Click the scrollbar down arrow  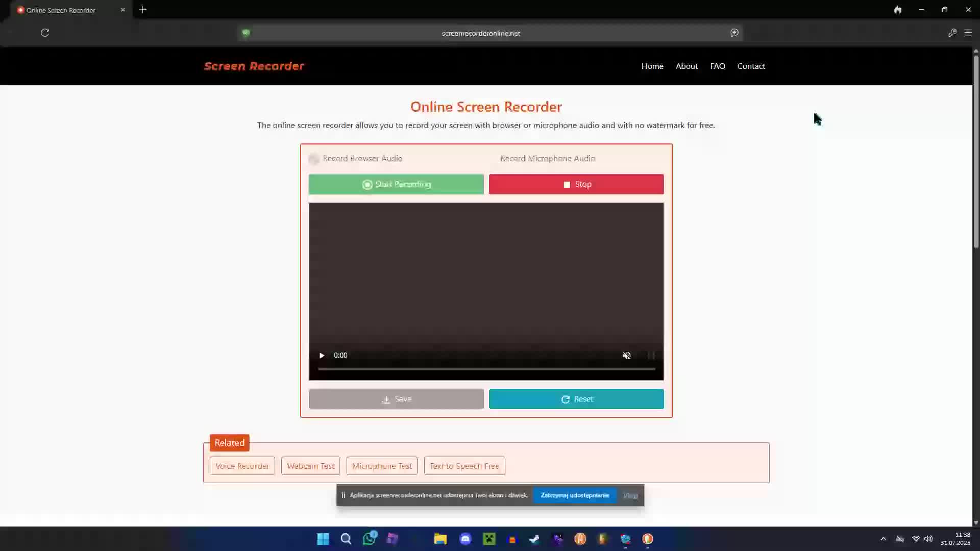(x=976, y=522)
